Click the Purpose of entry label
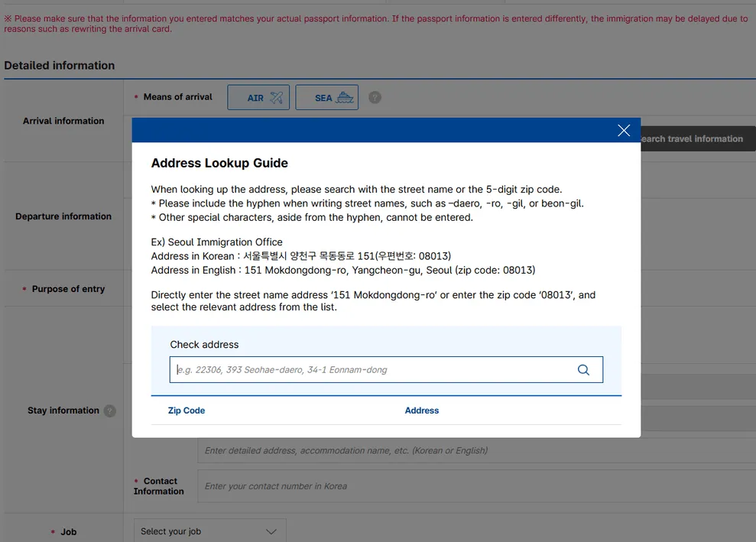The height and width of the screenshot is (542, 756). point(68,289)
